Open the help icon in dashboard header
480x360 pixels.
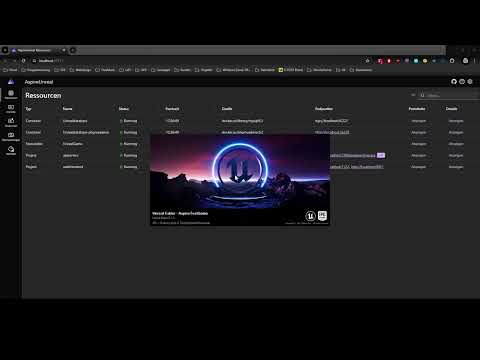coord(462,82)
